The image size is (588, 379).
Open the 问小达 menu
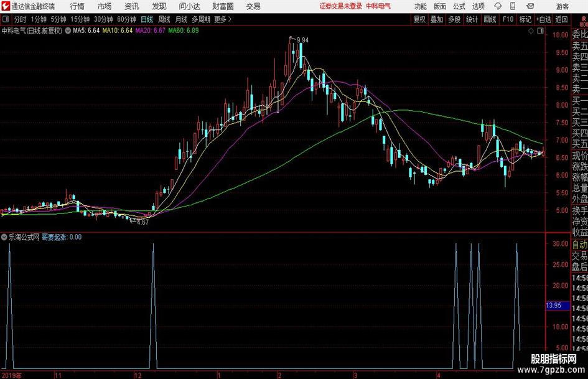189,6
